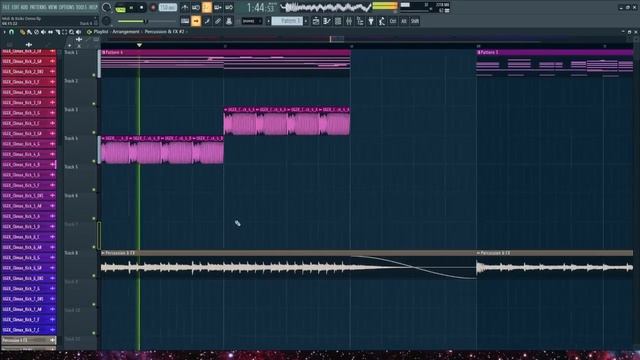This screenshot has width=640, height=360.
Task: Open the Playlist view icon
Action: (316, 21)
